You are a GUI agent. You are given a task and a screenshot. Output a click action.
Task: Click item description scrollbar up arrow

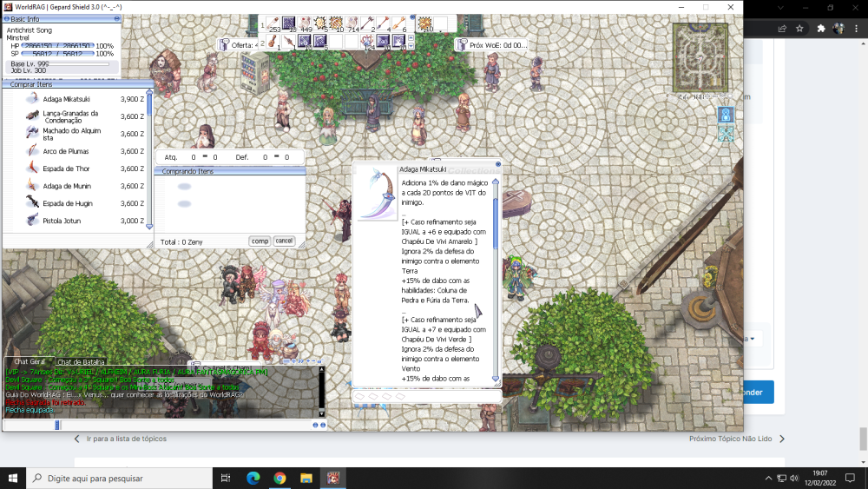click(496, 182)
